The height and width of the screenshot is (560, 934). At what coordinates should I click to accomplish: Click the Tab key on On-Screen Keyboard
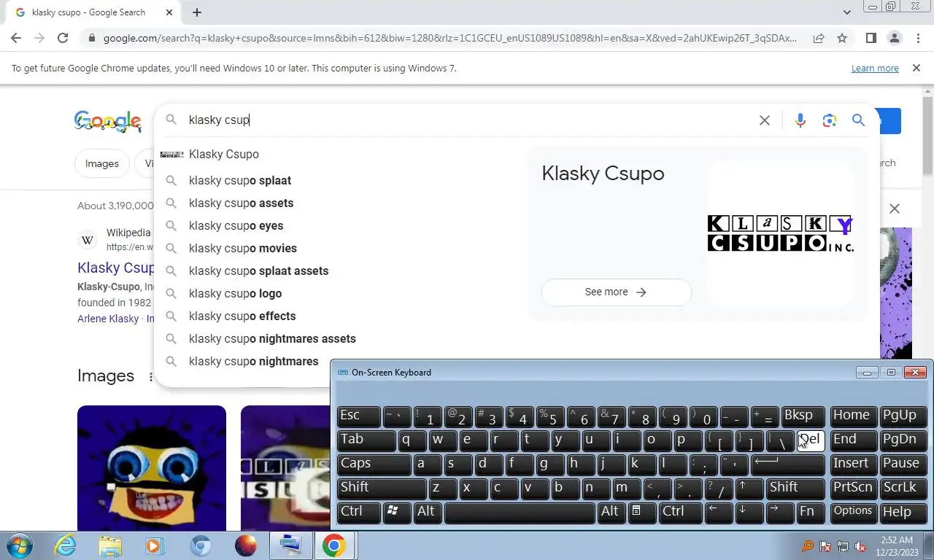coord(366,440)
